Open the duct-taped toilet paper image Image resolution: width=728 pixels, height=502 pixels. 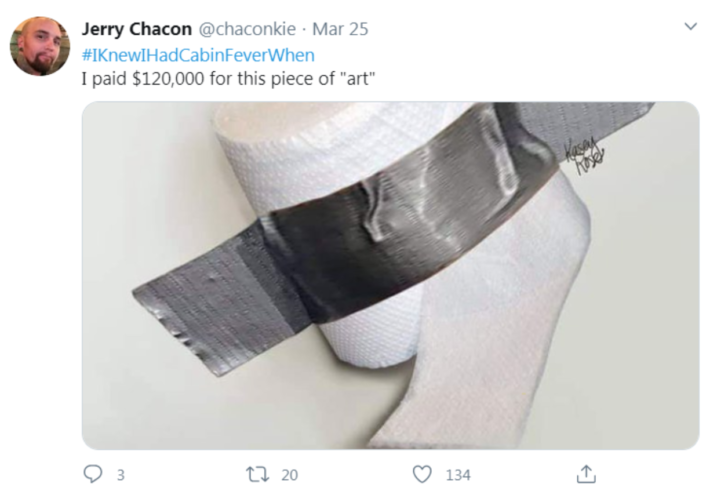tap(390, 275)
